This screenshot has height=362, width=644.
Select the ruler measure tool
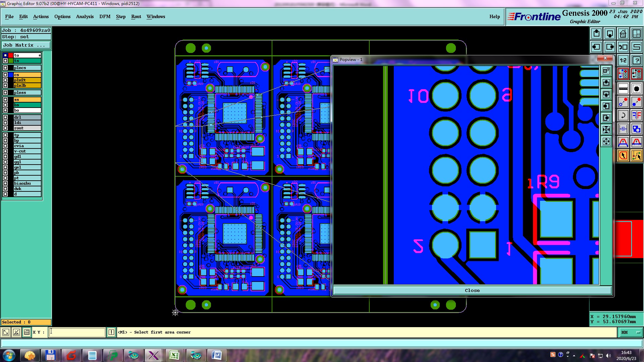(623, 88)
